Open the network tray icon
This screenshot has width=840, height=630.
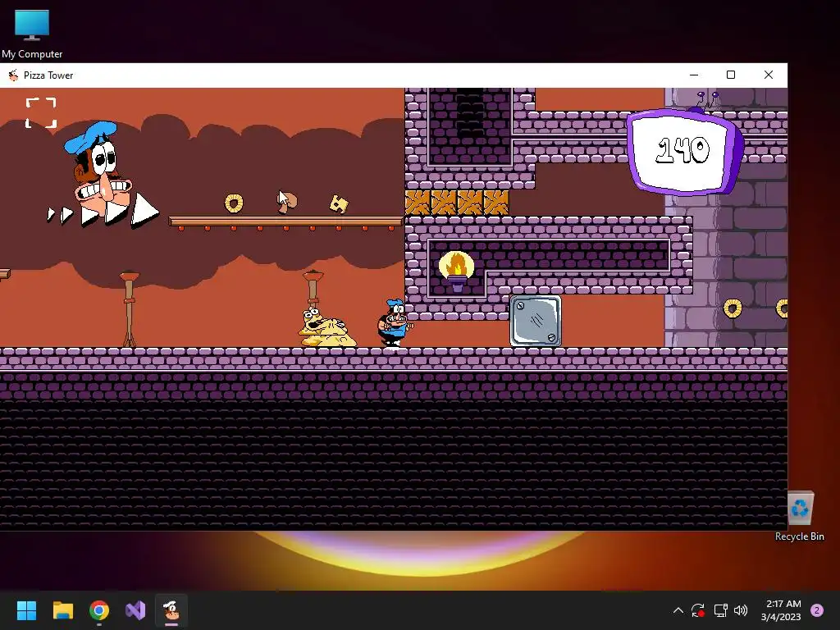[x=720, y=610]
